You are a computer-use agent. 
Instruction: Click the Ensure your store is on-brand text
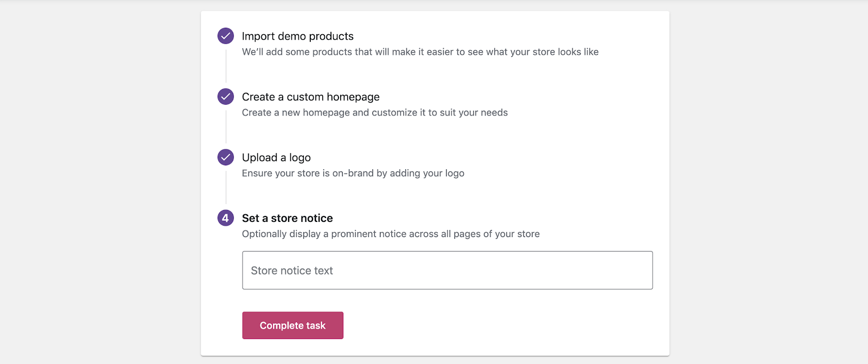353,174
